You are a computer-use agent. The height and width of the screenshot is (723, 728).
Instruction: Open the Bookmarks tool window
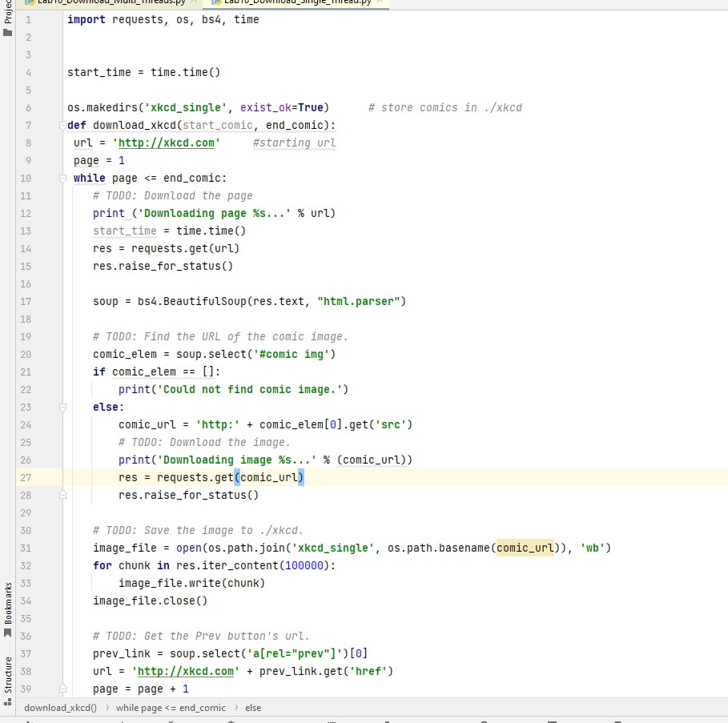[7, 609]
